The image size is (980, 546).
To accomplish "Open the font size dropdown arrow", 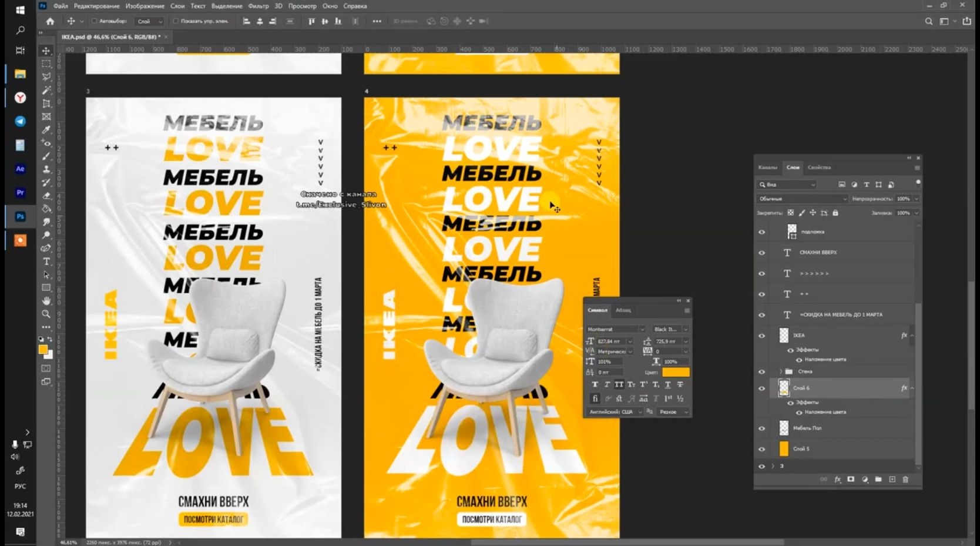I will [630, 341].
